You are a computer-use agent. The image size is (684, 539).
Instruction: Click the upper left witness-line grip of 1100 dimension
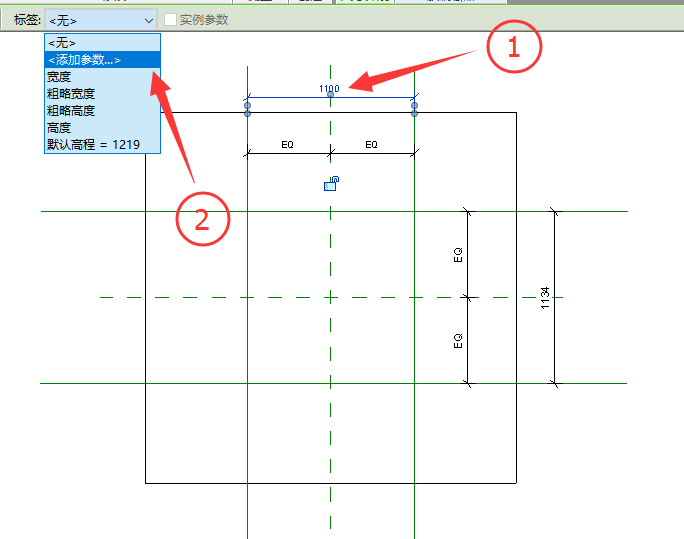(247, 106)
